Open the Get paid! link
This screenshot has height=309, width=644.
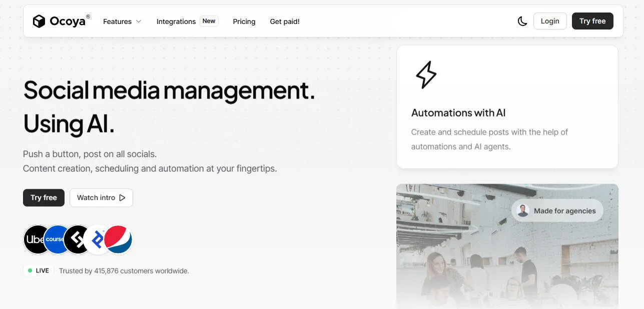(x=285, y=21)
